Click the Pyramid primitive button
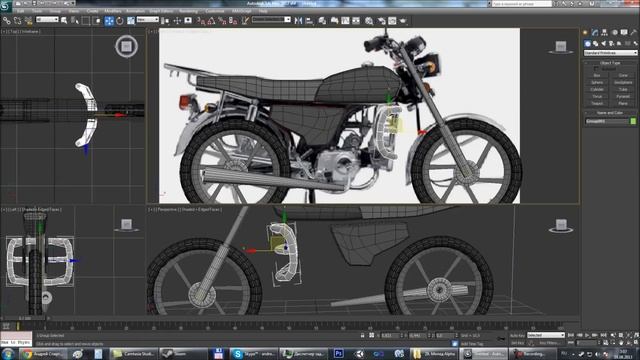 point(623,96)
